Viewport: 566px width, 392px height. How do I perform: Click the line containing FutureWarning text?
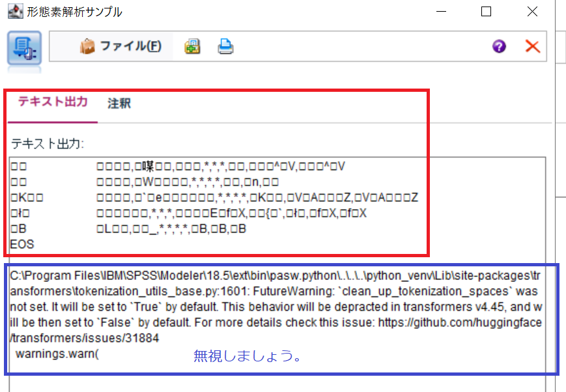click(274, 291)
